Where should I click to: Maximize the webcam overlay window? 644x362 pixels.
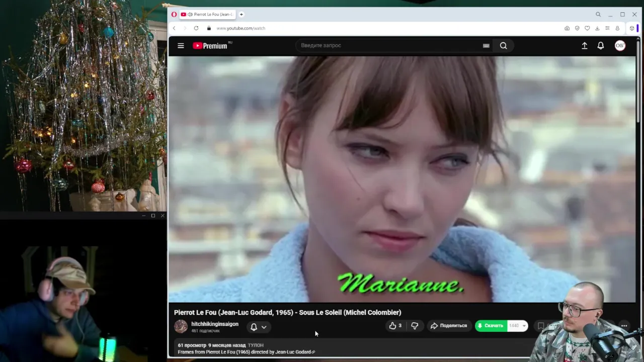point(153,216)
